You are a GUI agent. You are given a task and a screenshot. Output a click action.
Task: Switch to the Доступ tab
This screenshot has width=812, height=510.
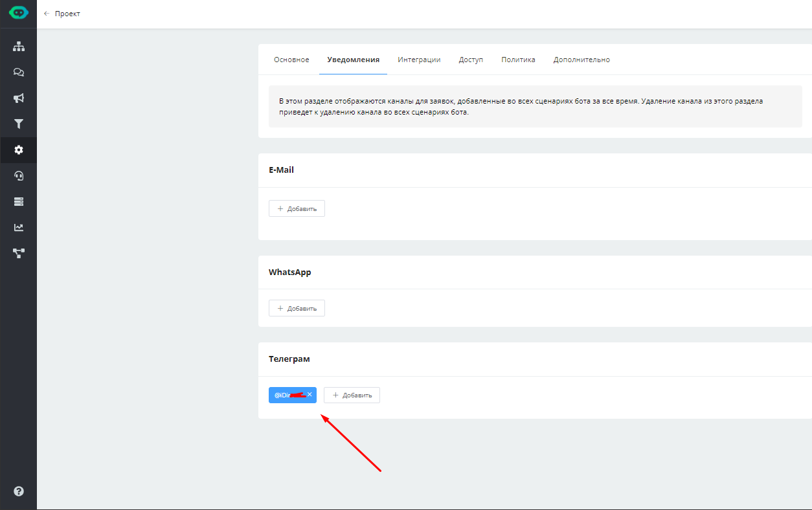point(471,60)
